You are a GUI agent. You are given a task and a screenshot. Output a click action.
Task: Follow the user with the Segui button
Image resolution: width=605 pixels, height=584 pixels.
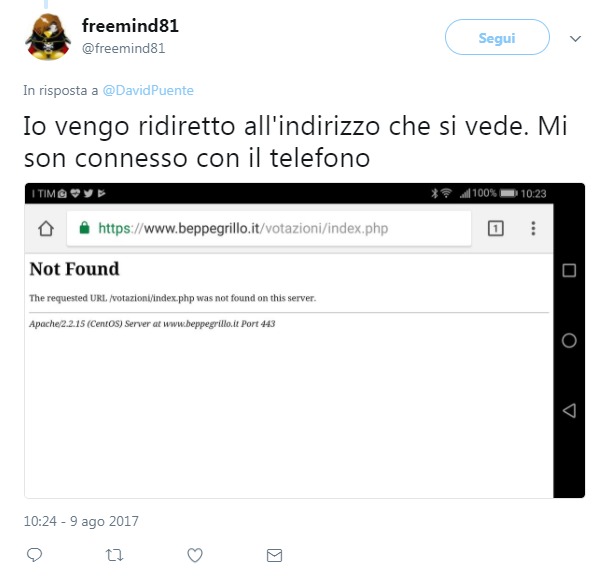click(497, 37)
